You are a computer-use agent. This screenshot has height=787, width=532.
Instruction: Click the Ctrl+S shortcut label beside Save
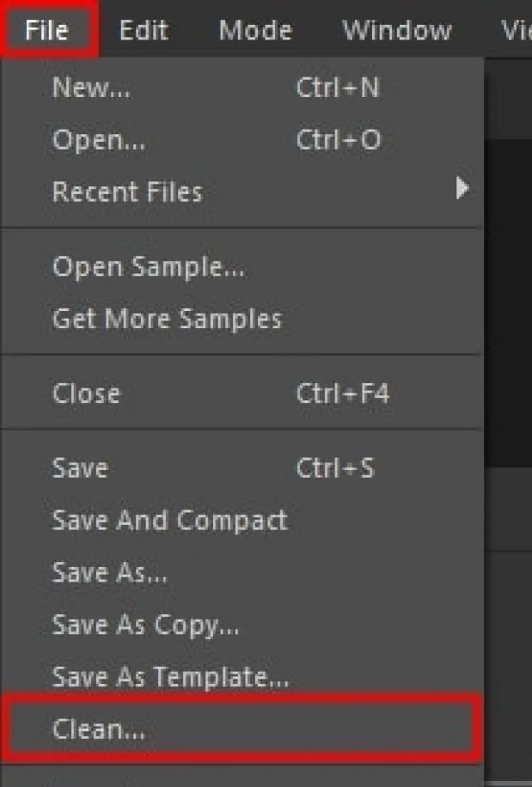[x=335, y=468]
